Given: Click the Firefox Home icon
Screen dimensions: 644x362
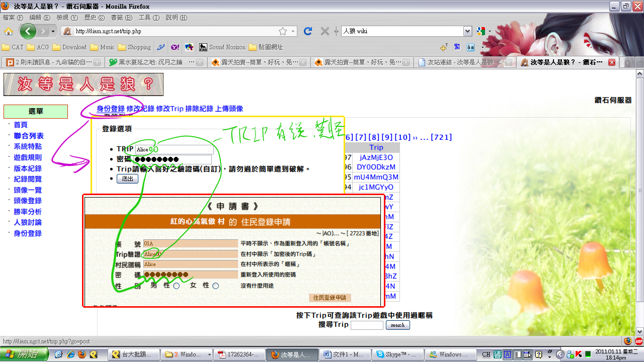Looking at the screenshot, I should tap(9, 31).
